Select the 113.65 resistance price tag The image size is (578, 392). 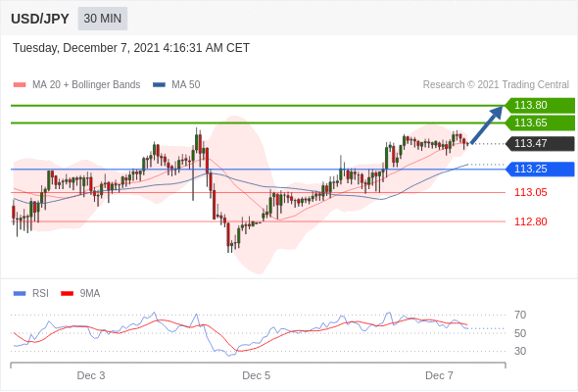540,122
